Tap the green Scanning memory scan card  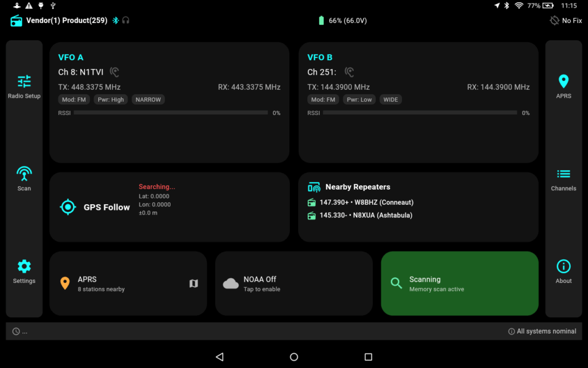click(460, 283)
